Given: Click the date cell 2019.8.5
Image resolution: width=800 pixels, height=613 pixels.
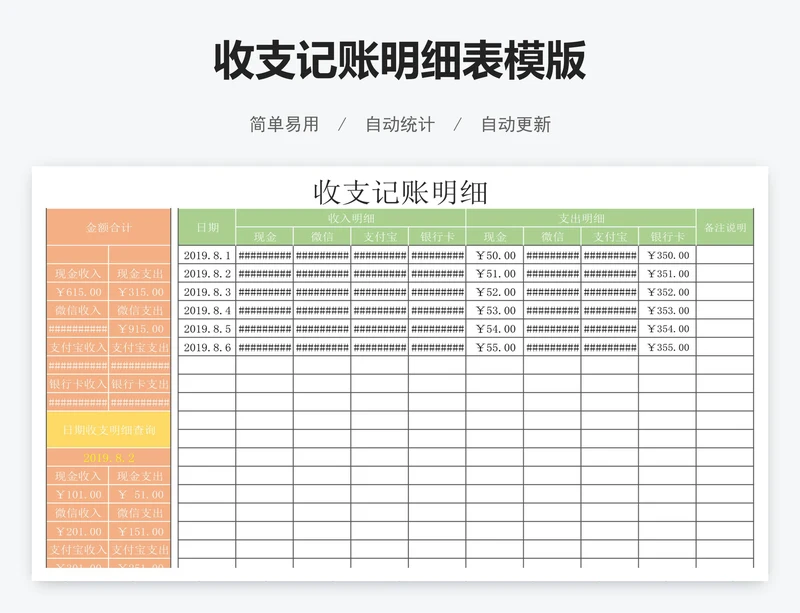Looking at the screenshot, I should [207, 329].
